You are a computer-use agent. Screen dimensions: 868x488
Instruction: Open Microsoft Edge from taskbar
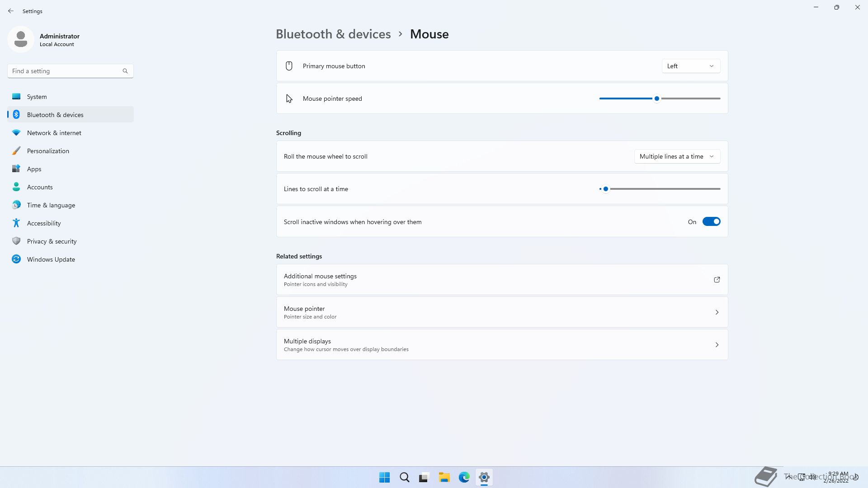[x=464, y=477]
